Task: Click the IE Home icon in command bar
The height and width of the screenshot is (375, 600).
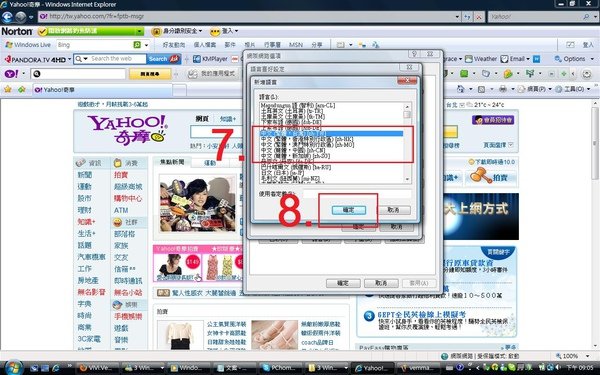Action: (x=461, y=89)
